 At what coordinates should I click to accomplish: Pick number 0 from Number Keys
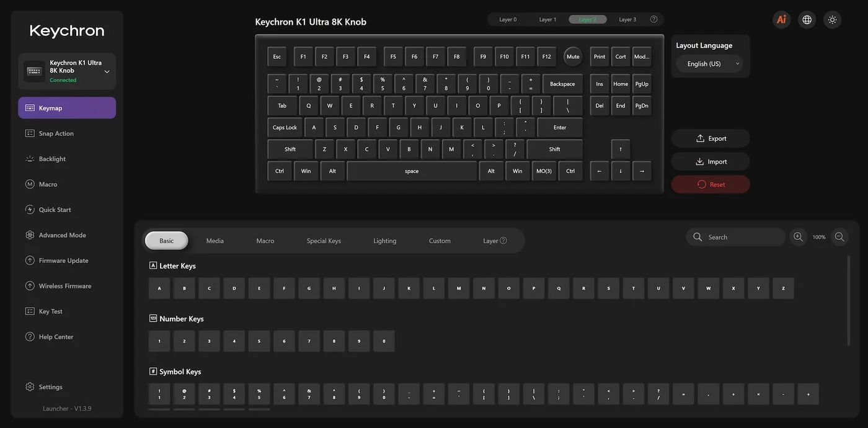384,341
